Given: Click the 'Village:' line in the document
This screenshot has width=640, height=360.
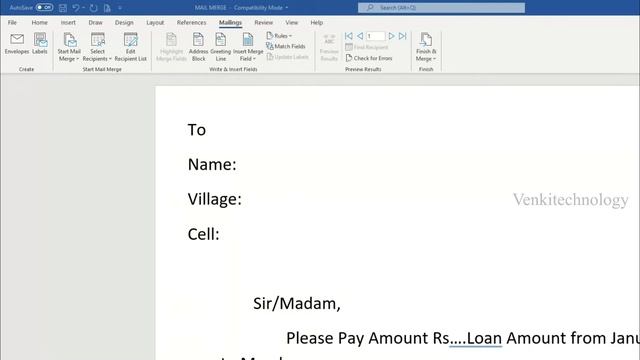Looking at the screenshot, I should click(215, 199).
